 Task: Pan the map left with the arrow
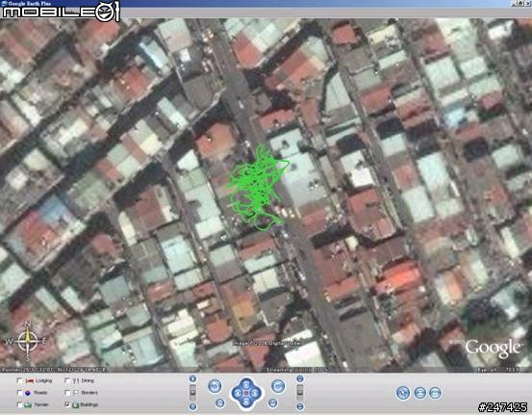238,393
